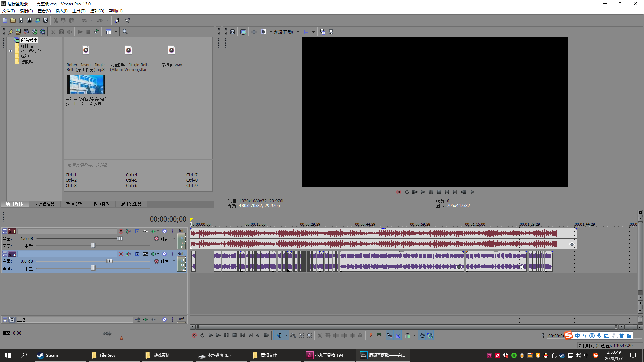The image size is (644, 362).
Task: Open a project with the folder icon
Action: tap(13, 20)
